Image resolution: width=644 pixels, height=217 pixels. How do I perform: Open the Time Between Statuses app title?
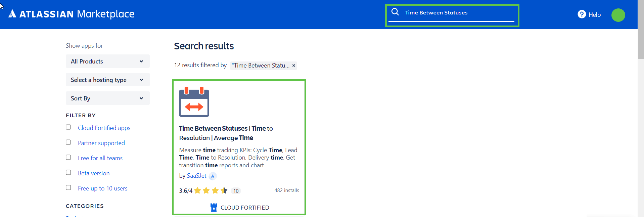(226, 133)
